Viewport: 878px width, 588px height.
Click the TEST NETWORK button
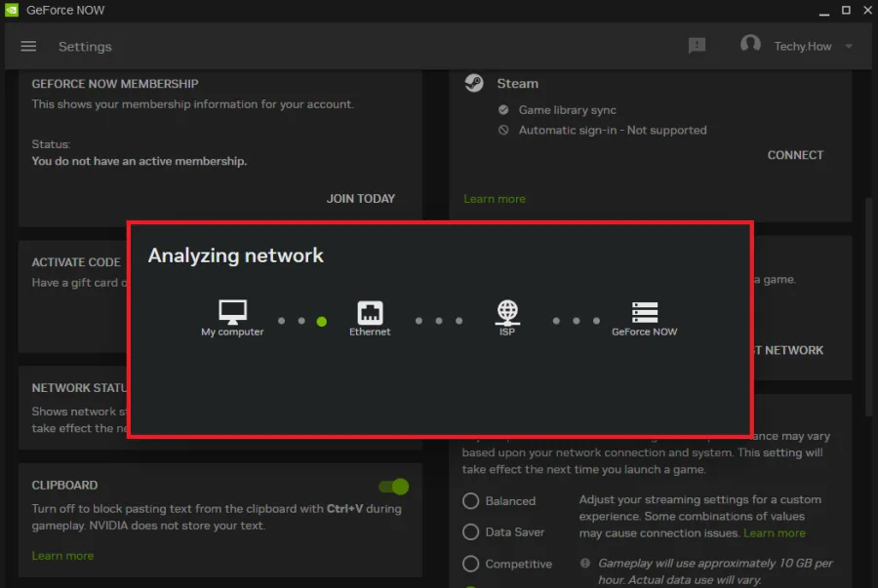[788, 350]
